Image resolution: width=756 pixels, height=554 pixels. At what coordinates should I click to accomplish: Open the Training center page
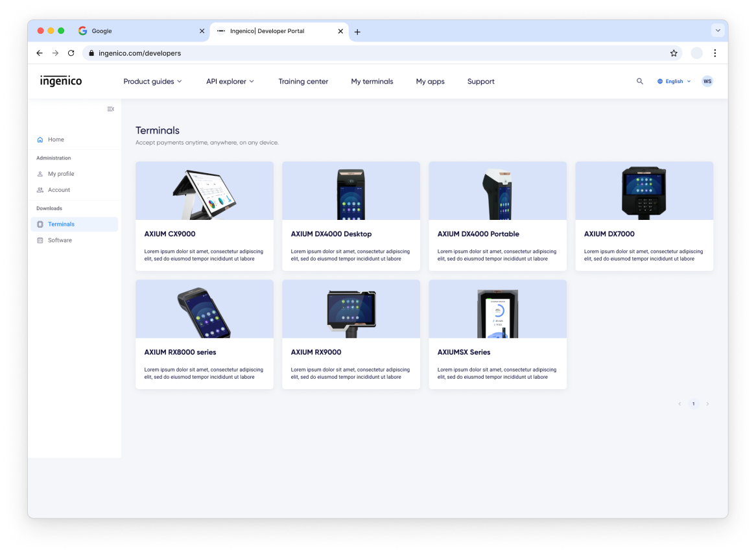[303, 81]
